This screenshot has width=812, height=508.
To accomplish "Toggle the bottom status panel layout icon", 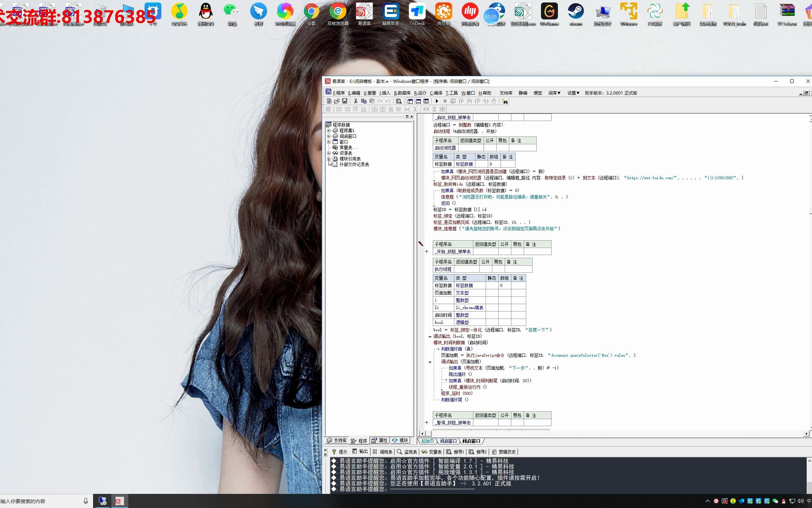I will point(418,101).
